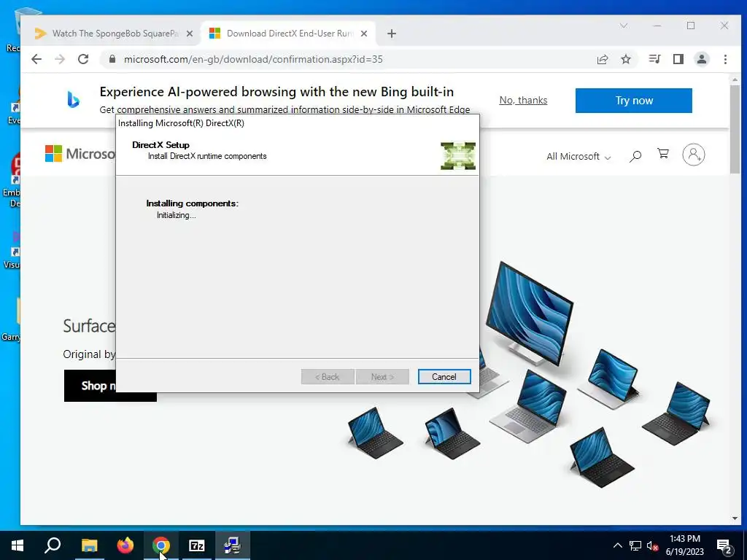Screen dimensions: 747x560
Task: Open Windows taskbar search
Action: 53,545
